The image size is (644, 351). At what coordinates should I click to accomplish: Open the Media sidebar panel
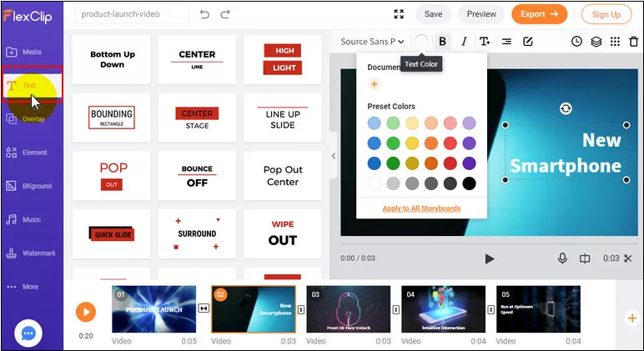[24, 52]
